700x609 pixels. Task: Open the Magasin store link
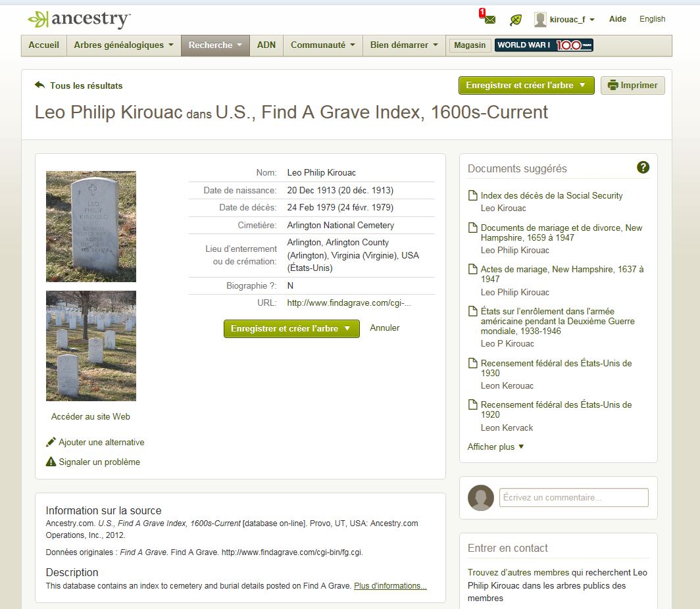coord(470,45)
